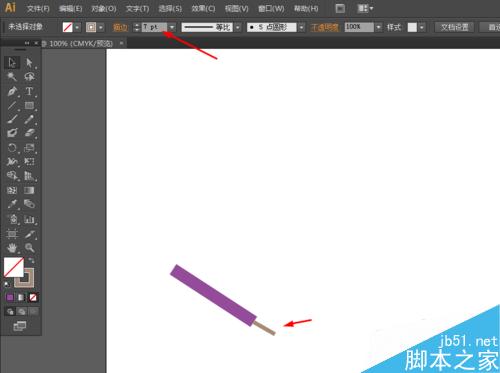Select the Hand tool
The height and width of the screenshot is (373, 500).
coord(12,248)
